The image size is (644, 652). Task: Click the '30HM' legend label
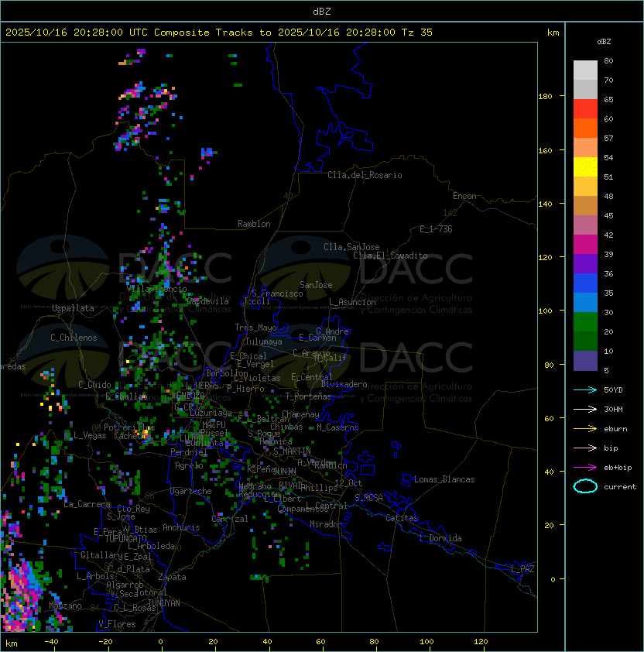tap(613, 410)
